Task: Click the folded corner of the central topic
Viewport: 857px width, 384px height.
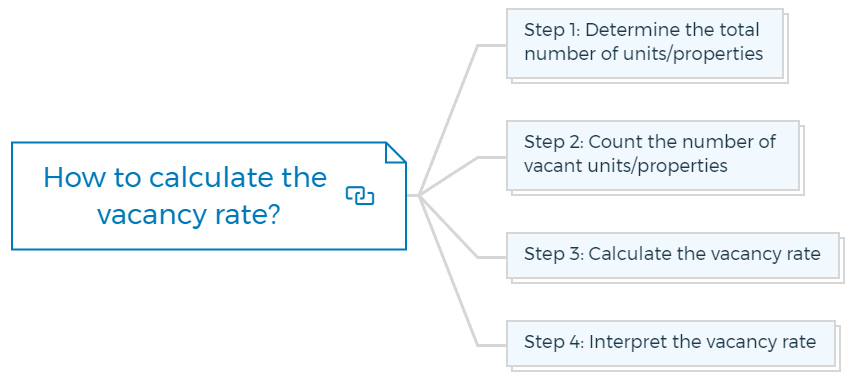Action: click(x=395, y=152)
